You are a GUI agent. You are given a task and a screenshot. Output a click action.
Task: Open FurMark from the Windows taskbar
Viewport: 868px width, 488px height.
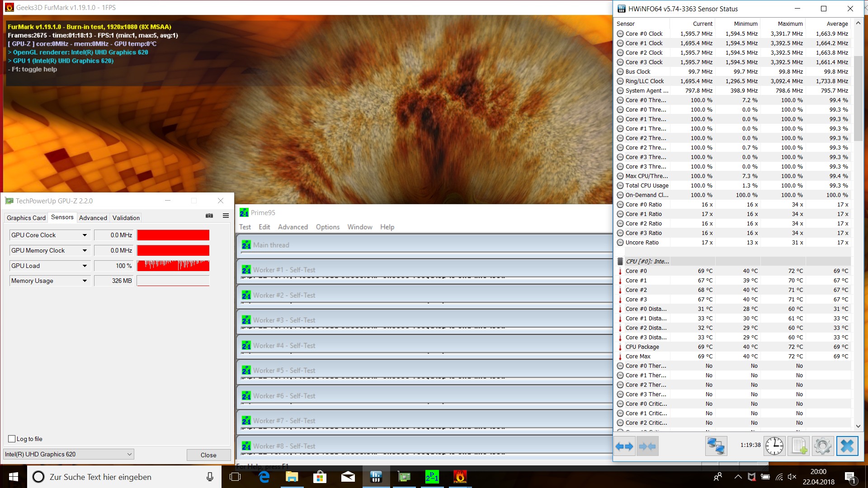460,477
